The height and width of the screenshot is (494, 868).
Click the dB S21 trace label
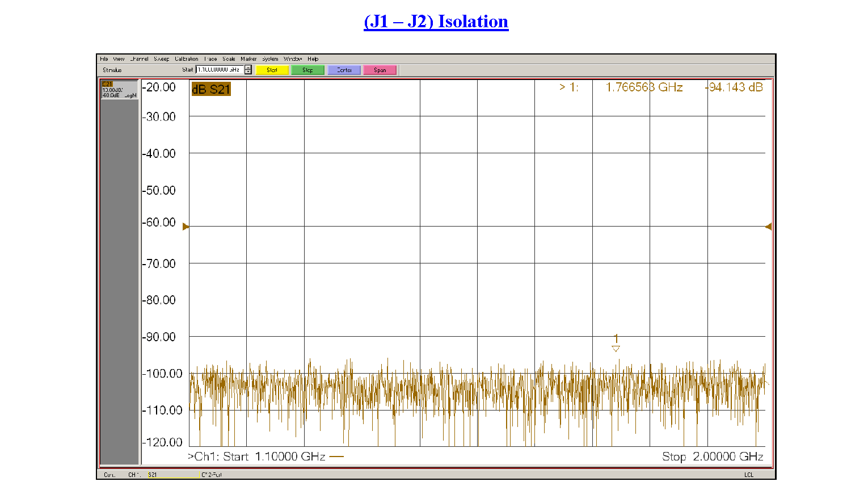[211, 89]
